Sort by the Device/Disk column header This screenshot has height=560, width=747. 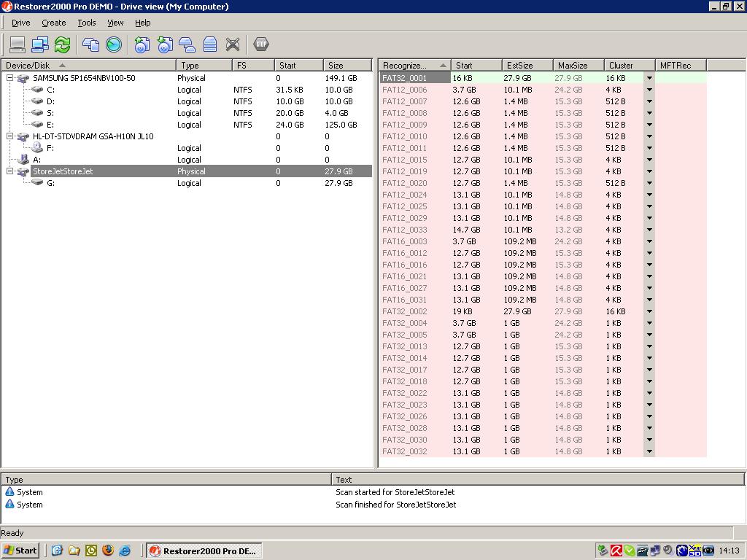tap(88, 65)
